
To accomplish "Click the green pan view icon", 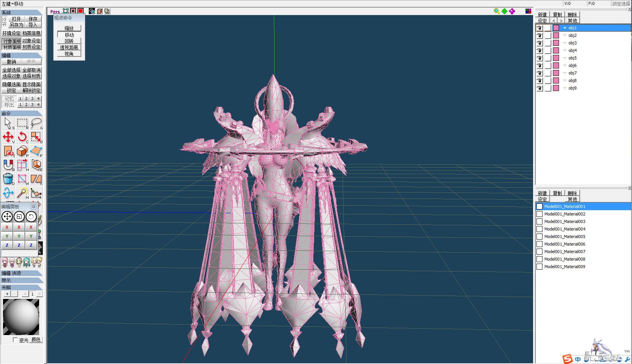I will pyautogui.click(x=504, y=11).
